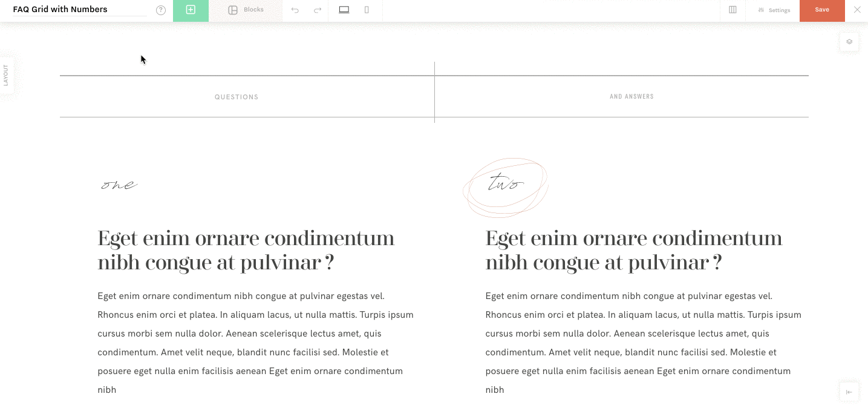The image size is (868, 411).
Task: Open the layers stack icon
Action: 849,42
